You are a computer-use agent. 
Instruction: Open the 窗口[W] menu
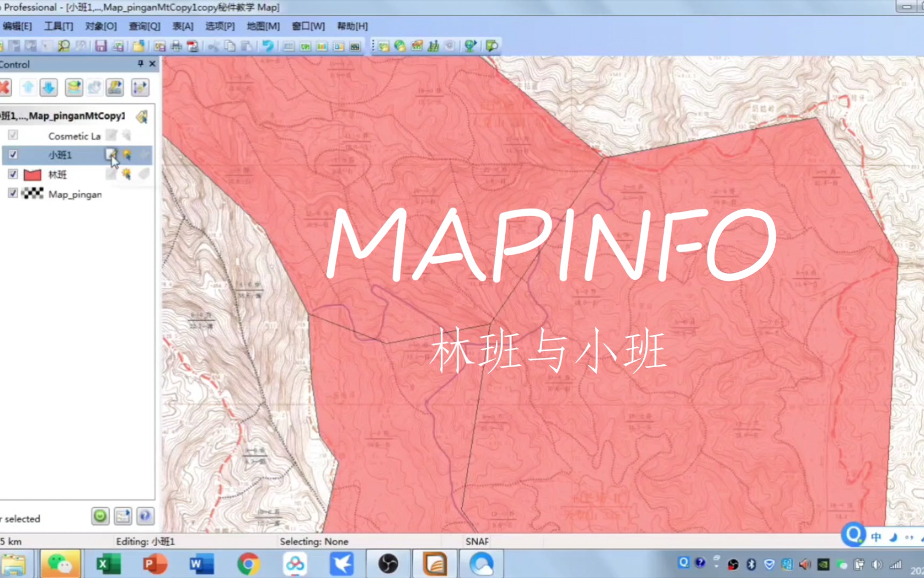(308, 26)
